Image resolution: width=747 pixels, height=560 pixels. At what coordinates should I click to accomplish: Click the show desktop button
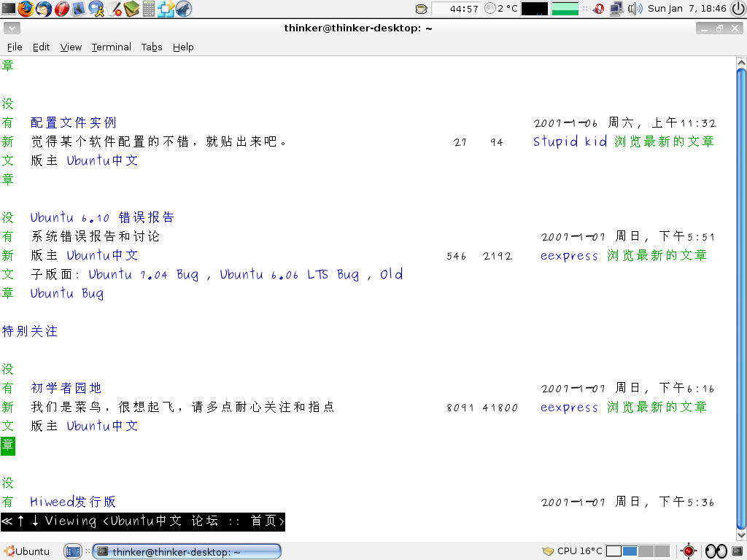73,551
